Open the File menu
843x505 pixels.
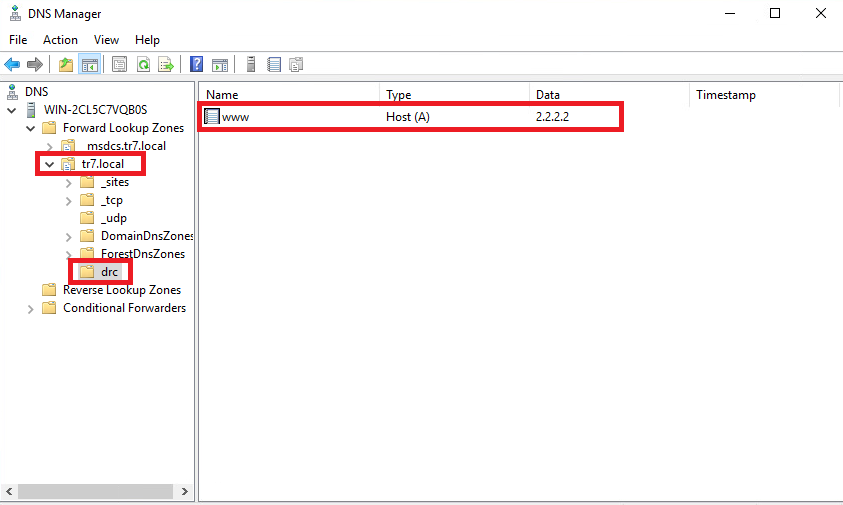click(x=18, y=40)
